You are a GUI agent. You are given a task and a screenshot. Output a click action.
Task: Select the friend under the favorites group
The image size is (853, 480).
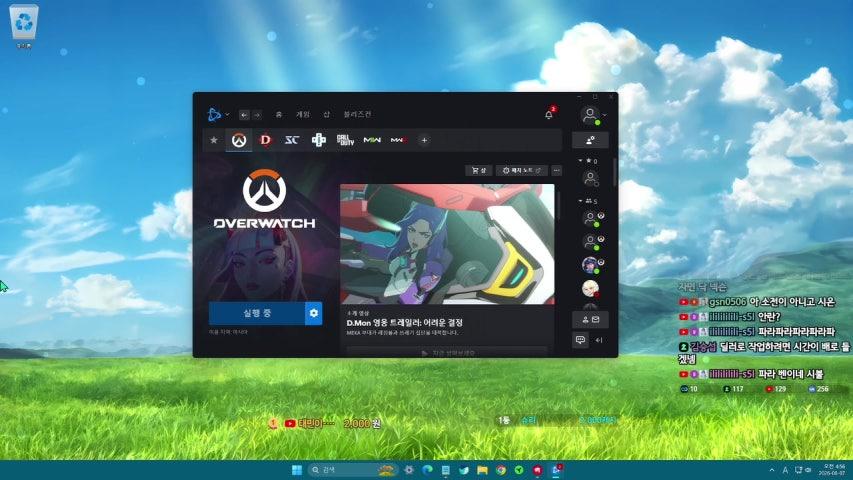click(590, 179)
